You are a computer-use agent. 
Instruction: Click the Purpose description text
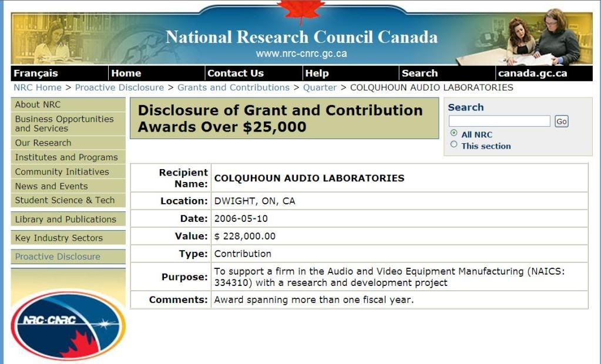pos(390,277)
